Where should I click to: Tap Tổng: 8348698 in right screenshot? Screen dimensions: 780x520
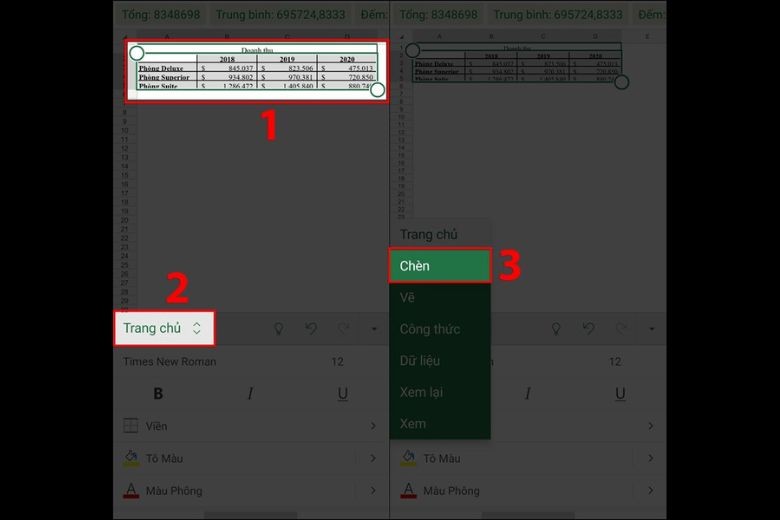coord(439,15)
